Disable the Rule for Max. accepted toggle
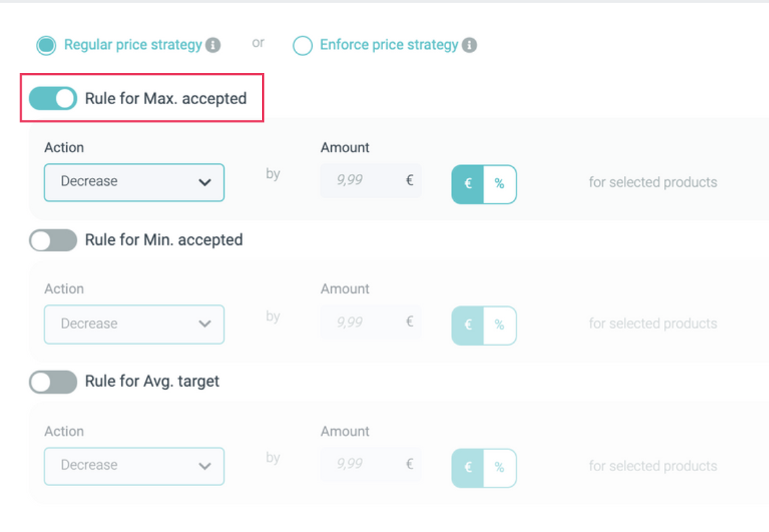 53,98
